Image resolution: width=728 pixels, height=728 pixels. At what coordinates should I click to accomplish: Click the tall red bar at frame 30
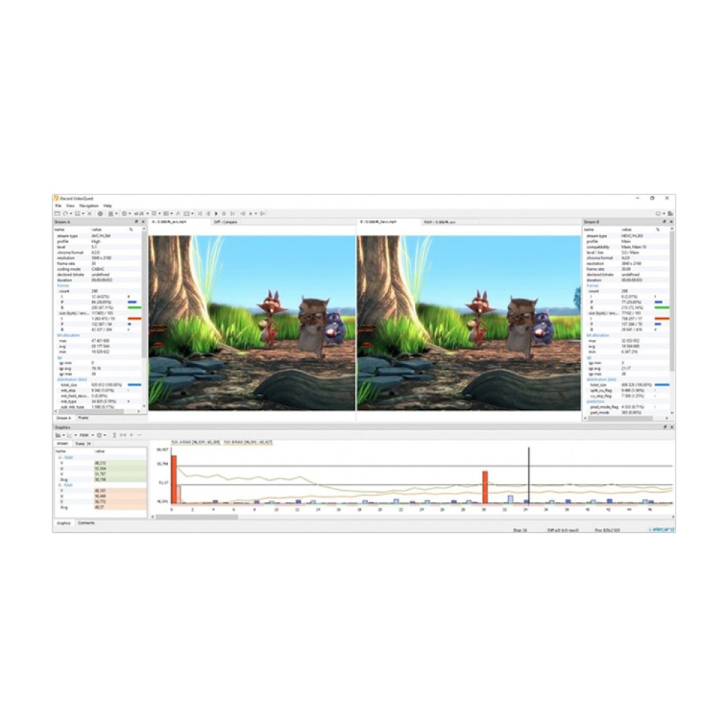point(485,488)
